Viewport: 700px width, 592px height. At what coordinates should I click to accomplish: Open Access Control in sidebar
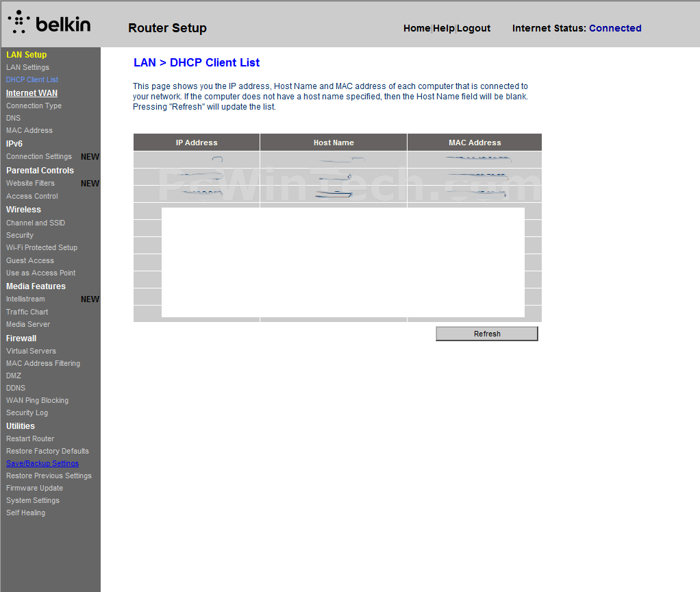(x=32, y=196)
